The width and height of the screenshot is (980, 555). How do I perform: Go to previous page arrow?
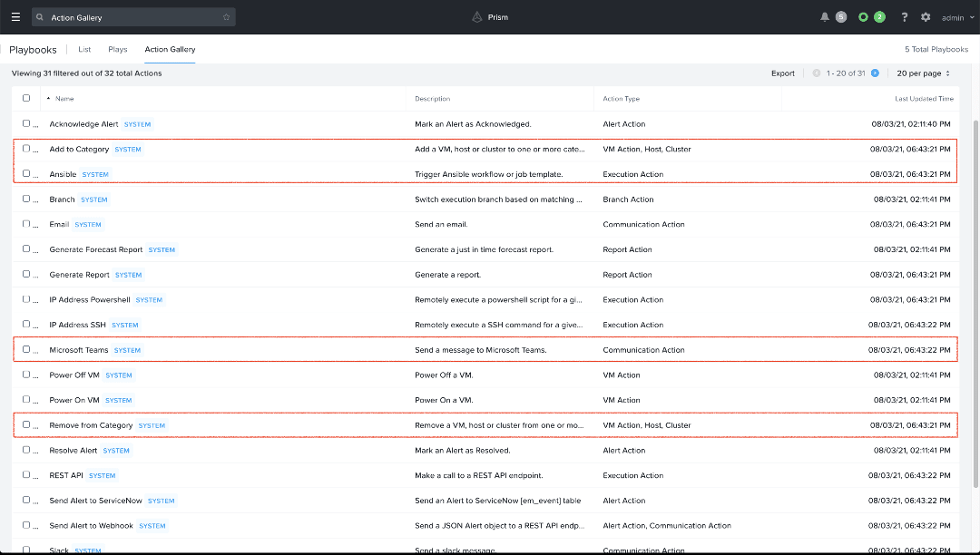[x=817, y=73]
